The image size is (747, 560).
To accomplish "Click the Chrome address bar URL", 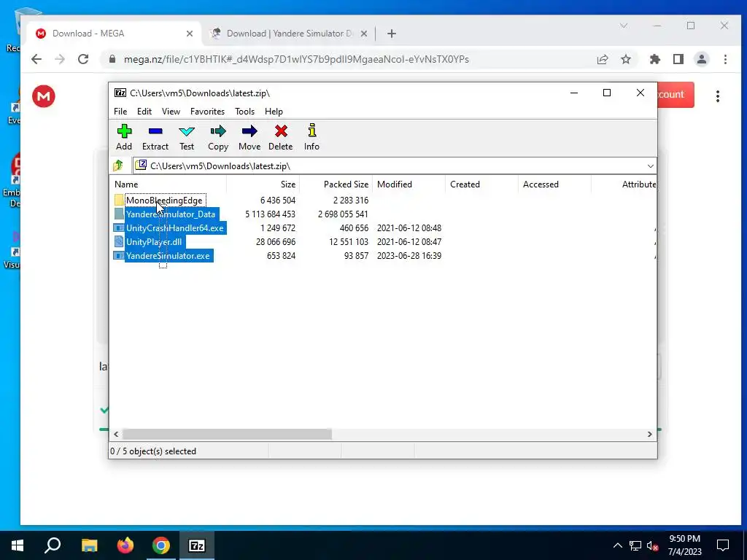I will (x=296, y=59).
